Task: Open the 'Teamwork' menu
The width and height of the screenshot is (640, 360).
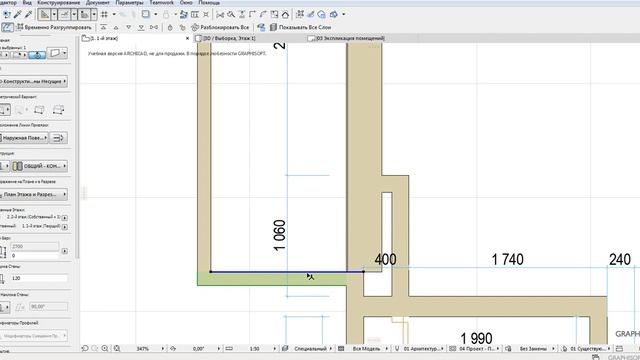Action: 161,2
